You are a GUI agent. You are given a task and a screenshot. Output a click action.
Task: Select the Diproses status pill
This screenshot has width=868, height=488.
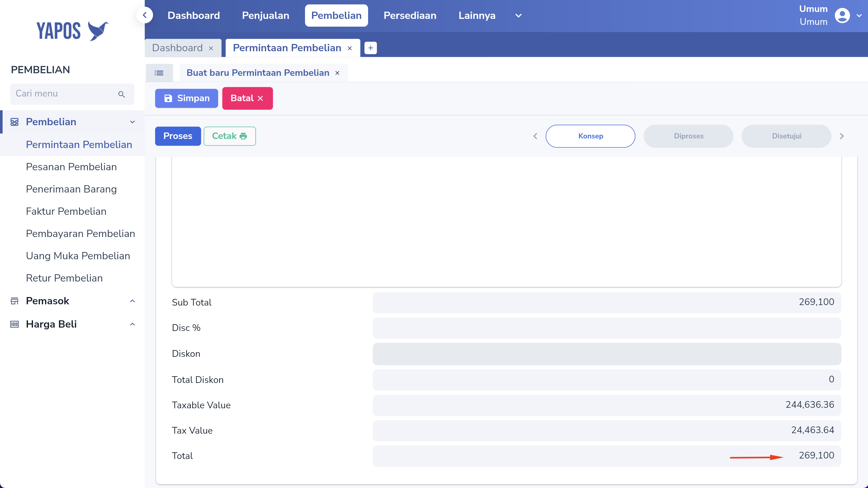point(688,136)
